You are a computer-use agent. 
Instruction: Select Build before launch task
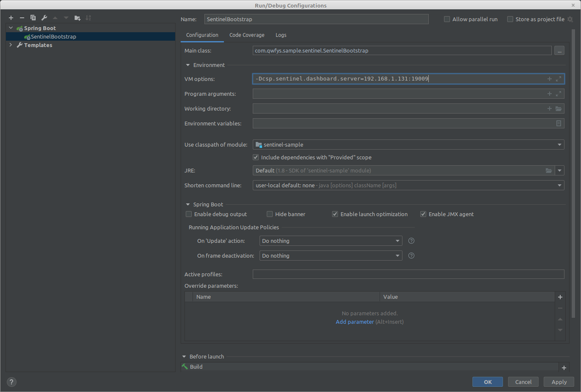point(369,367)
